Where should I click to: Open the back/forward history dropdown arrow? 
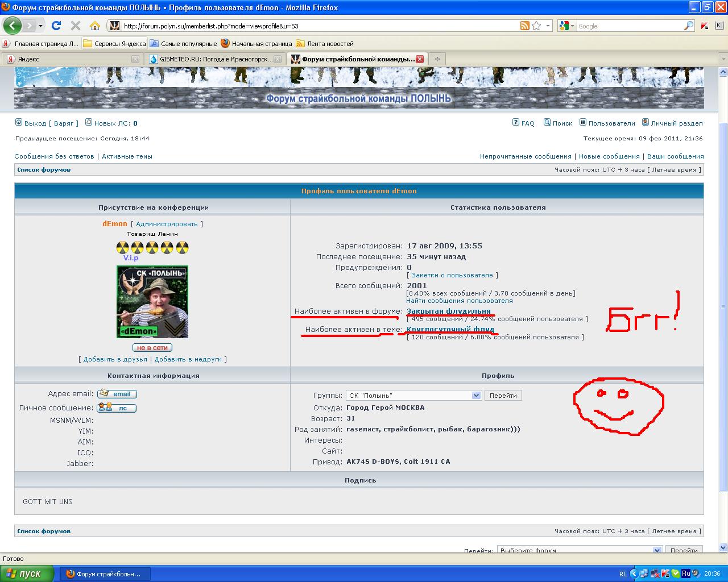[x=40, y=26]
